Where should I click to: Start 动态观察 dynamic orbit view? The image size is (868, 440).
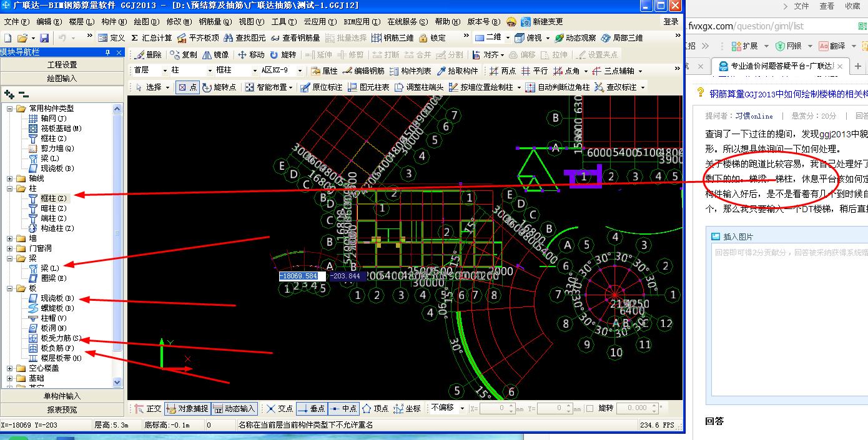tap(575, 38)
